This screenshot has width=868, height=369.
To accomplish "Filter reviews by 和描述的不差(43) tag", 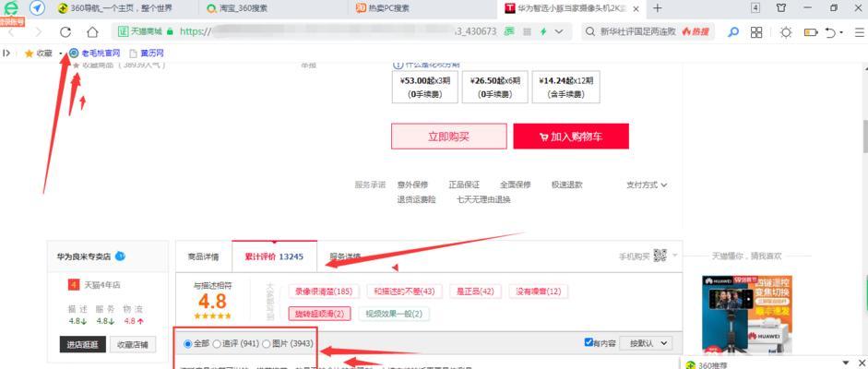I will point(403,291).
